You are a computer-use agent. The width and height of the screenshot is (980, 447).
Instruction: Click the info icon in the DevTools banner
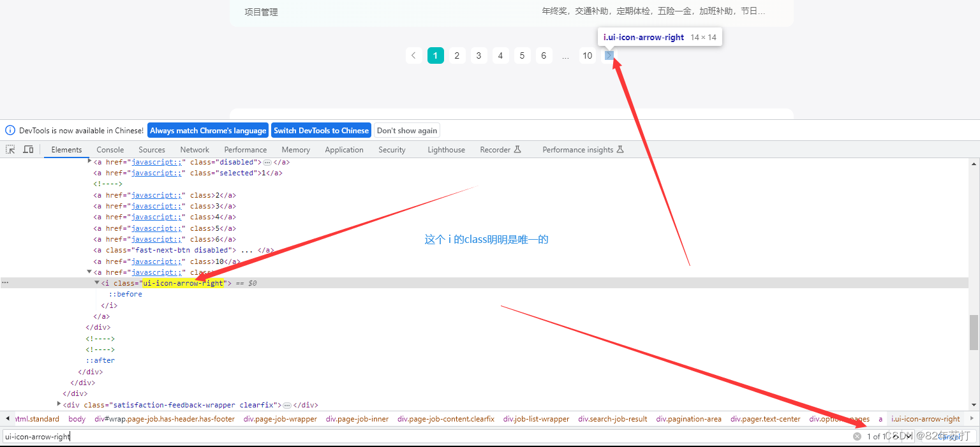click(10, 129)
